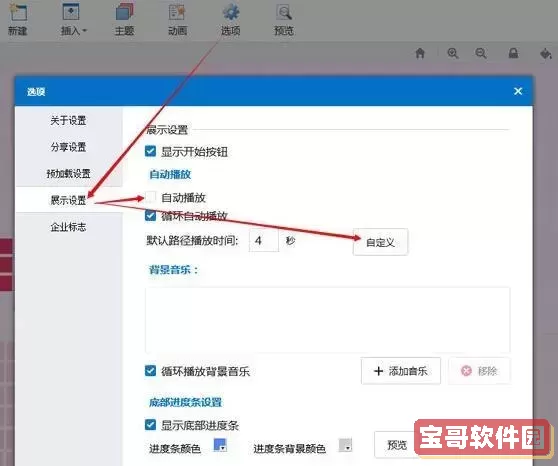
Task: Select 分享设置 in the sidebar
Action: pyautogui.click(x=68, y=147)
